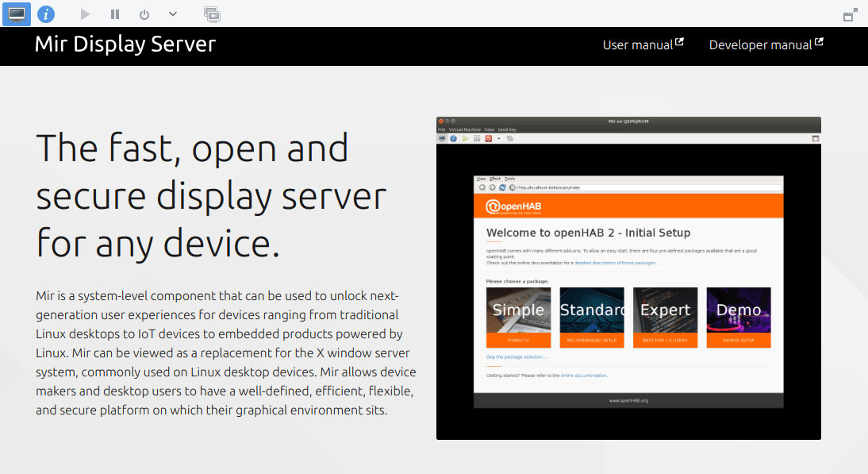Click the openHAB logo in orange banner
The width and height of the screenshot is (868, 474).
point(513,206)
